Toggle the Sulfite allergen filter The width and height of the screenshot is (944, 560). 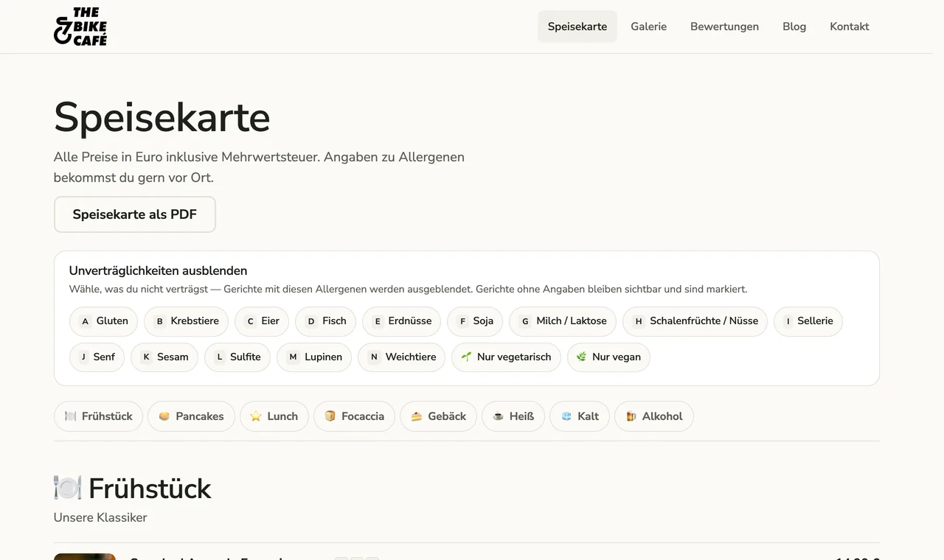pyautogui.click(x=237, y=357)
